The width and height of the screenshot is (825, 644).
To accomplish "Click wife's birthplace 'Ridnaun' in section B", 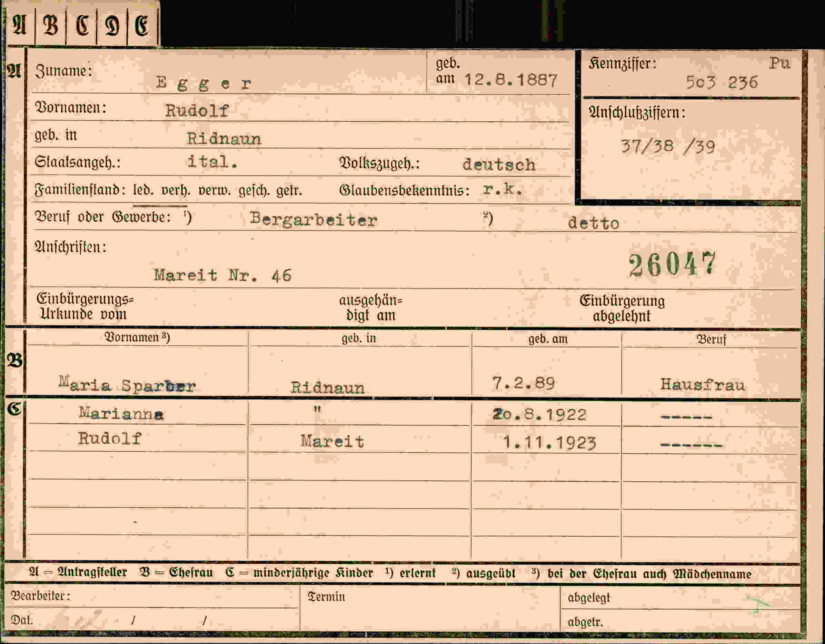I will [x=328, y=388].
